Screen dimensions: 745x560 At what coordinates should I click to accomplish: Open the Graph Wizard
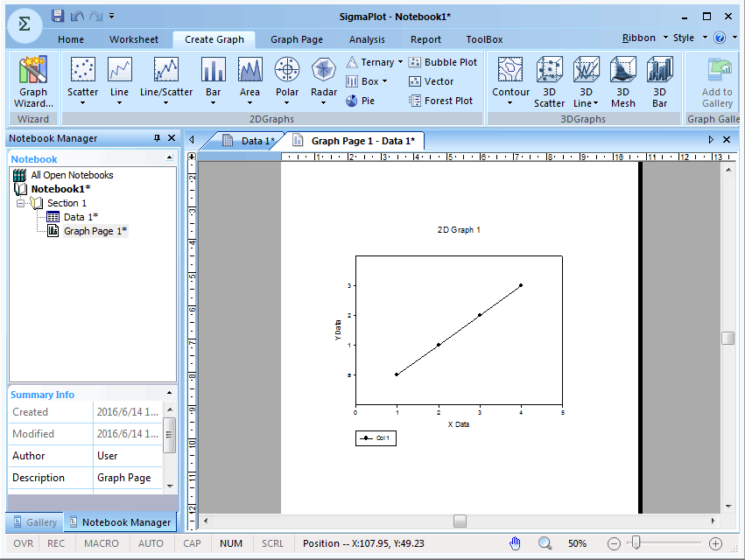pyautogui.click(x=33, y=81)
